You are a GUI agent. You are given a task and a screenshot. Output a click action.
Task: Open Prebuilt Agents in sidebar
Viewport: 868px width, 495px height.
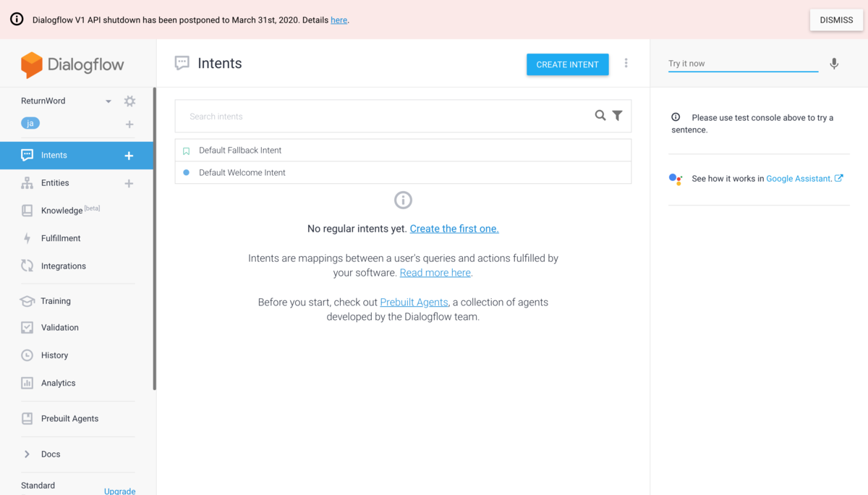pyautogui.click(x=69, y=418)
